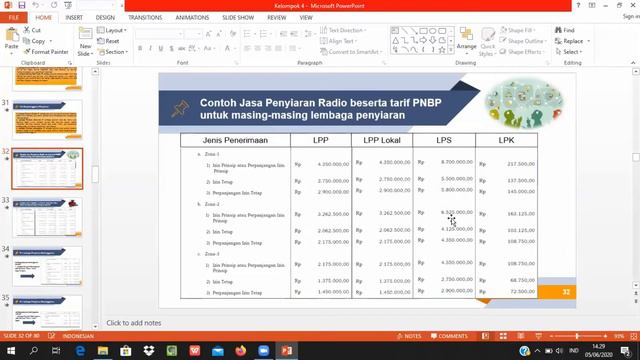Switch to Reading view
The image size is (640, 360).
pos(521,336)
